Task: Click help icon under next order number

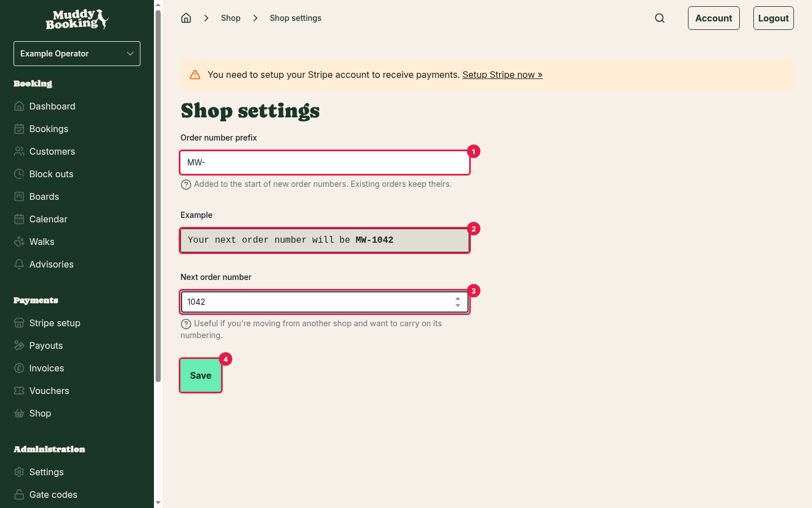Action: pos(186,324)
